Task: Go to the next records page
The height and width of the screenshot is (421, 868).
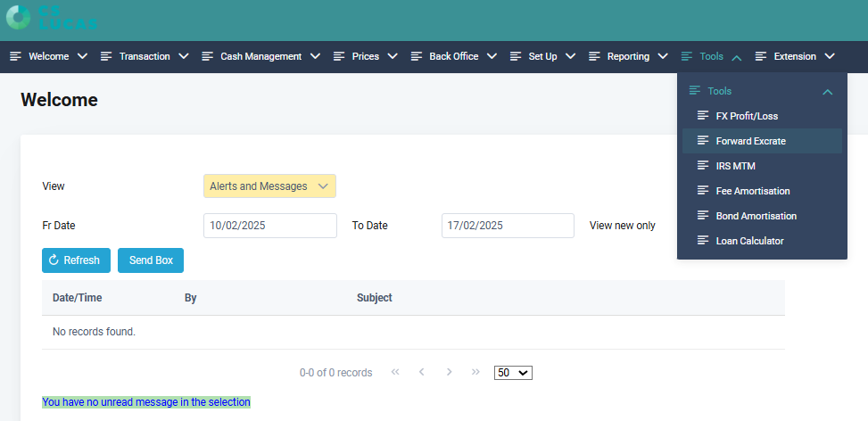Action: [x=449, y=372]
